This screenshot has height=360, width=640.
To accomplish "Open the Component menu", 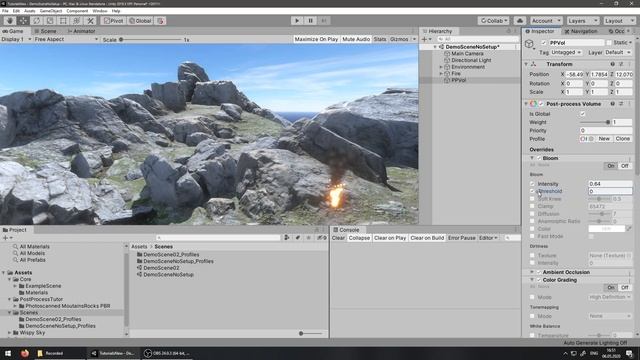I will [x=77, y=11].
